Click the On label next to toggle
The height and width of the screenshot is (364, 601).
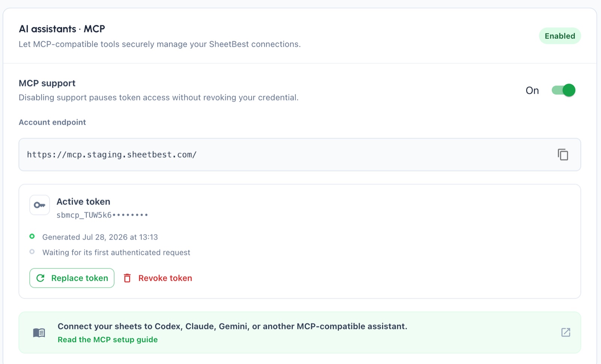(532, 90)
